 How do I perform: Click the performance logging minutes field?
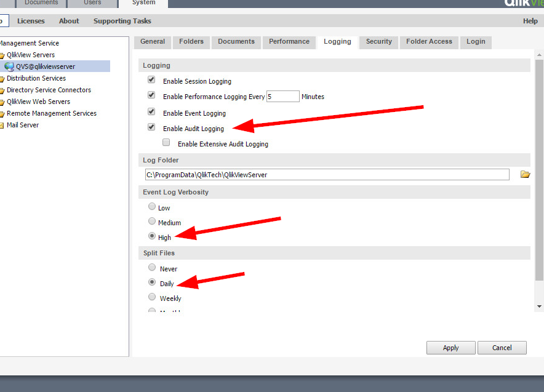[x=282, y=97]
